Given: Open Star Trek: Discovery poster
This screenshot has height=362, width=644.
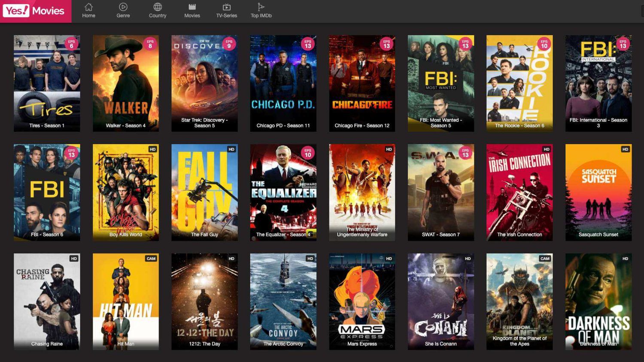Looking at the screenshot, I should point(204,83).
